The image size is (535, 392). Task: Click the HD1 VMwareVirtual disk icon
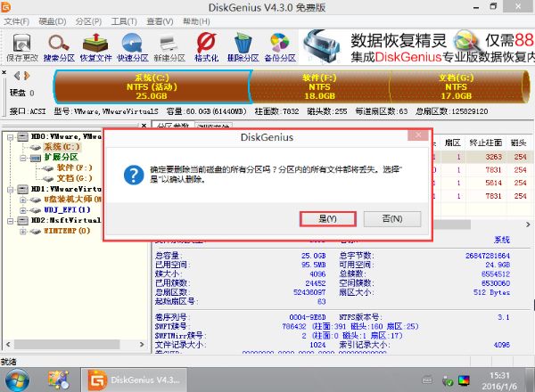coord(23,189)
